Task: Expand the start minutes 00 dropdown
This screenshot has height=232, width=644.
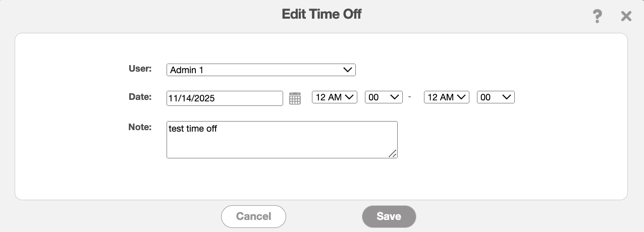Action: [x=383, y=97]
